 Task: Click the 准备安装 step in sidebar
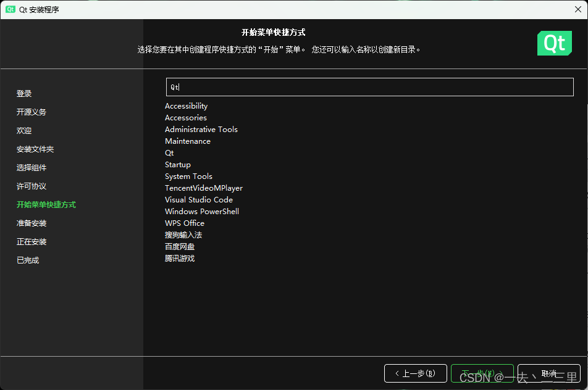31,223
